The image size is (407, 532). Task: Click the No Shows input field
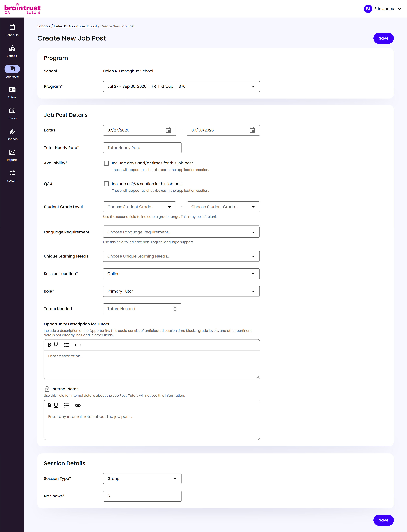point(142,496)
